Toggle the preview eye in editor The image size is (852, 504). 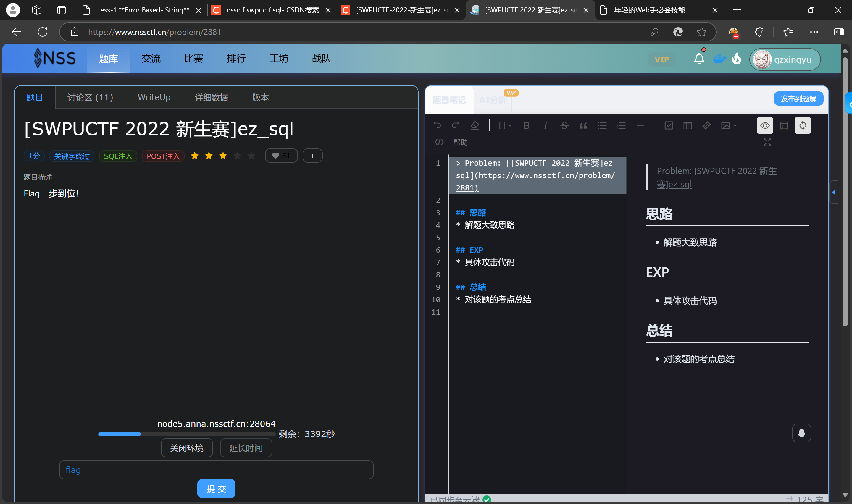pos(765,125)
